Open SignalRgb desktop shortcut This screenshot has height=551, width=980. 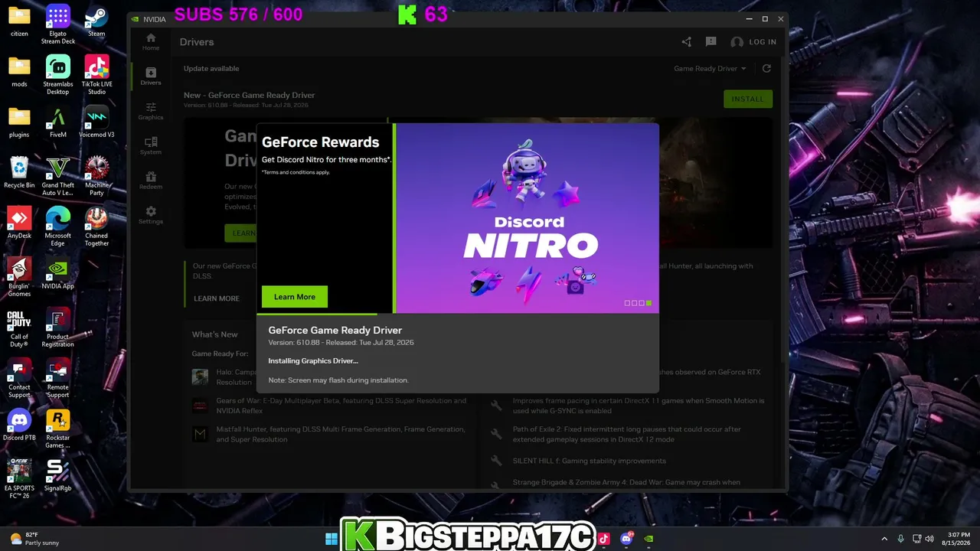(x=57, y=476)
